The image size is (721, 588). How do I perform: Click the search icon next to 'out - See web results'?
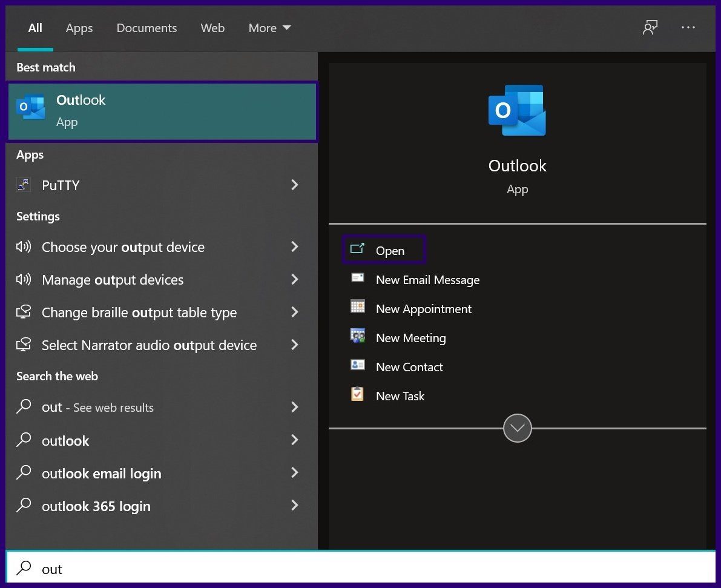(x=24, y=406)
